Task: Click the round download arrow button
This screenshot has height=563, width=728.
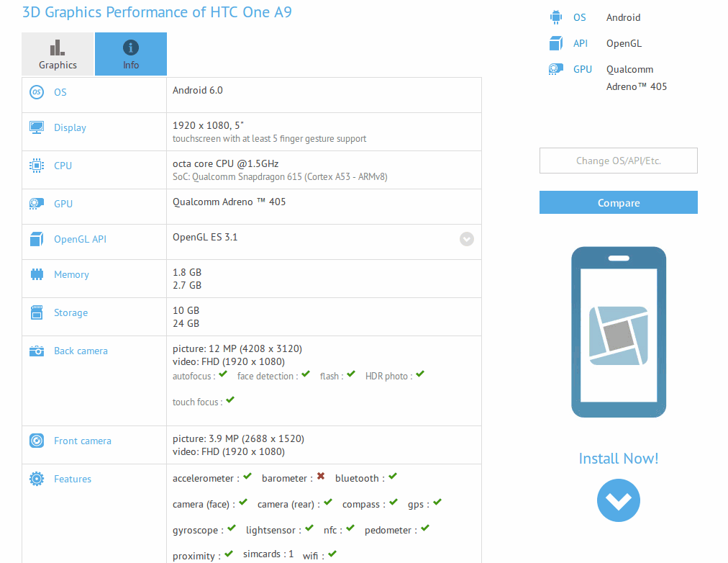Action: coord(619,500)
